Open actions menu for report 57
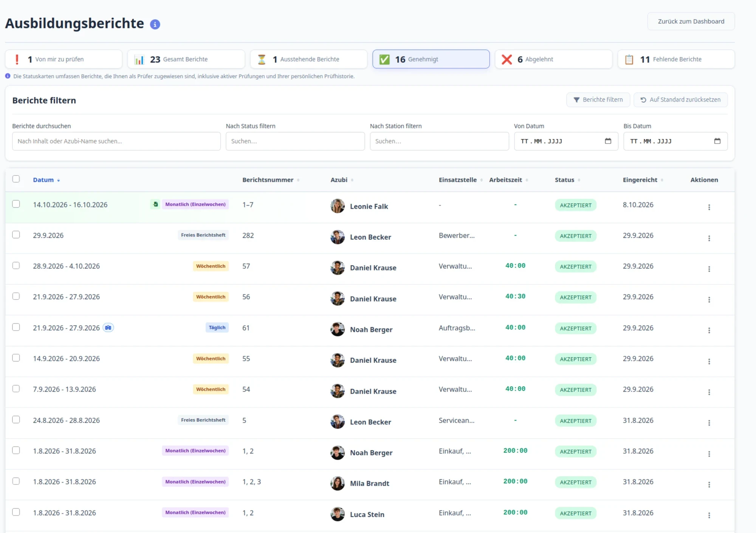 point(709,269)
